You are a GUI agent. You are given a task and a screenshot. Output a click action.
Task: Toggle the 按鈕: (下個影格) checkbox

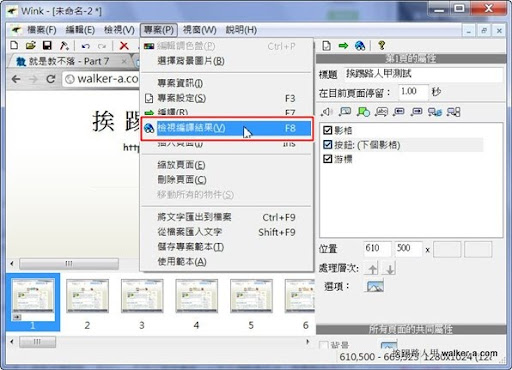[328, 145]
